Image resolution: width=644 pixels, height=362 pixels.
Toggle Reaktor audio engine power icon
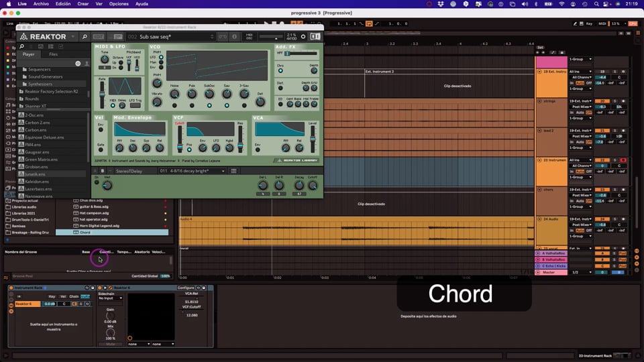tap(303, 36)
